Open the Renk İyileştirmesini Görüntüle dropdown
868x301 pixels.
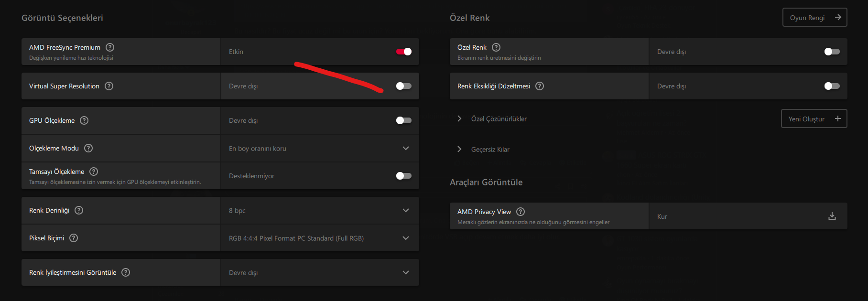point(319,273)
